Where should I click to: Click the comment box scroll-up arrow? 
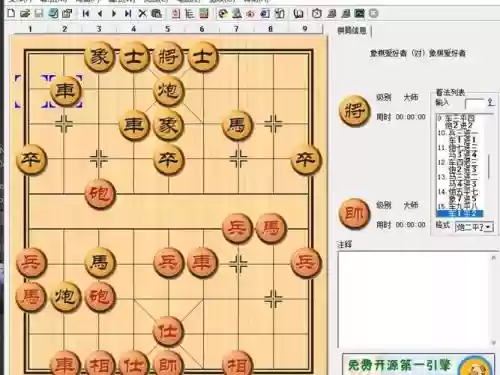(494, 258)
